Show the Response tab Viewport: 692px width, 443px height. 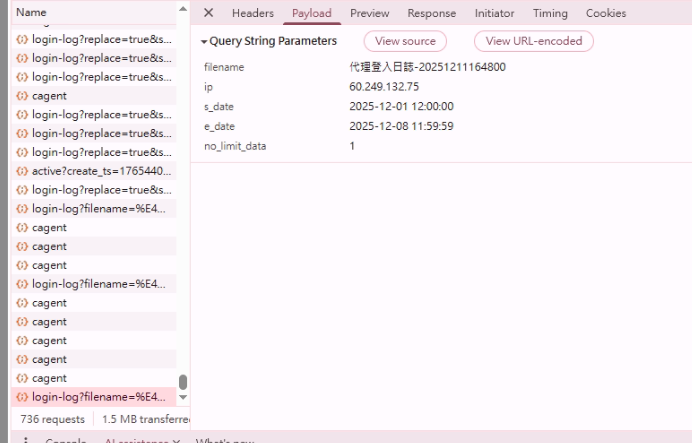point(431,13)
